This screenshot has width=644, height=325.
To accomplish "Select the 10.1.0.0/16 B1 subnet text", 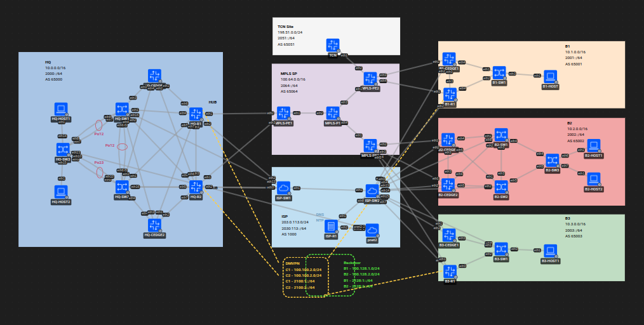I will pos(575,52).
